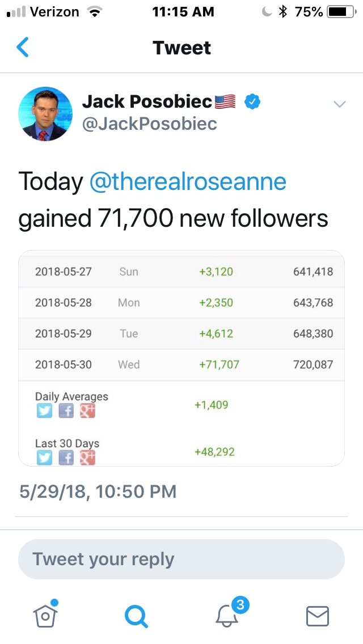This screenshot has width=363, height=644.
Task: Open the Search tab icon
Action: pos(136,615)
